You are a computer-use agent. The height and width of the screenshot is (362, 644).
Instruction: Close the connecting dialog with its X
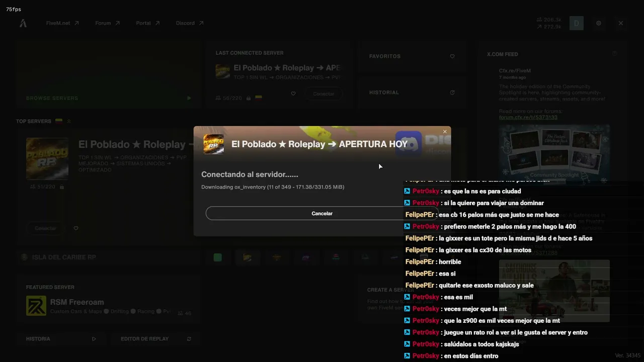[445, 132]
